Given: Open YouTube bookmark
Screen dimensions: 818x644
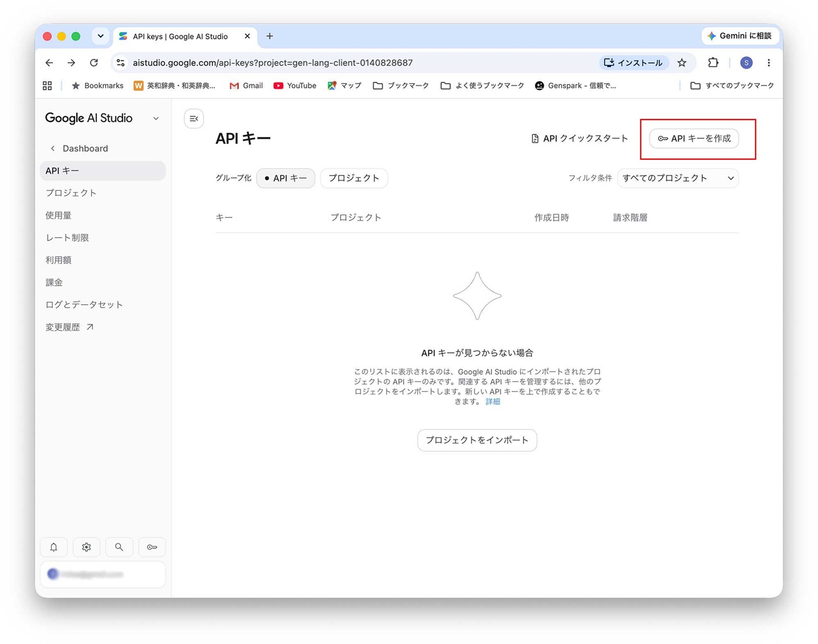Looking at the screenshot, I should 294,86.
